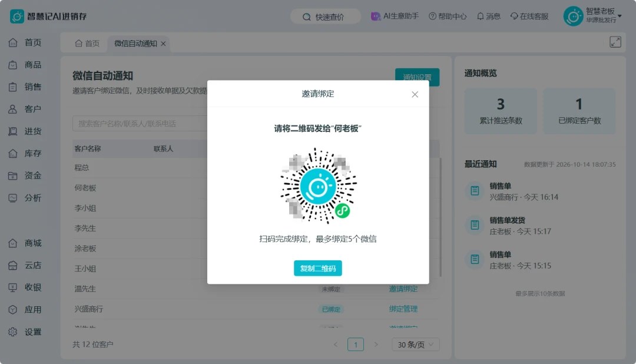Click the 智慧老板 account avatar

pos(573,16)
